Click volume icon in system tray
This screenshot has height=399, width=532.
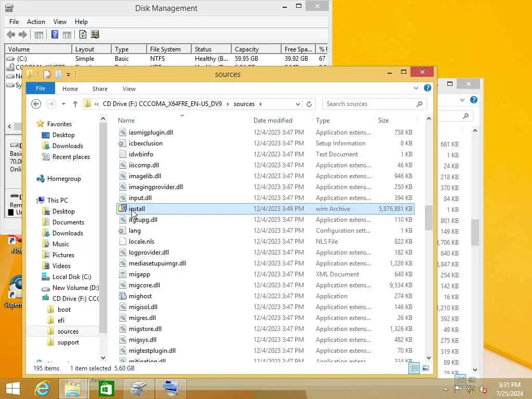click(483, 390)
